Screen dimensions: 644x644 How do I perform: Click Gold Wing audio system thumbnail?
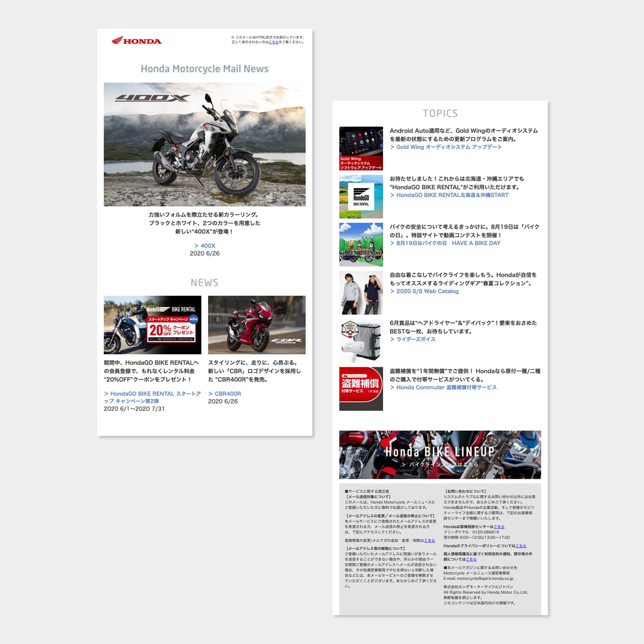361,149
